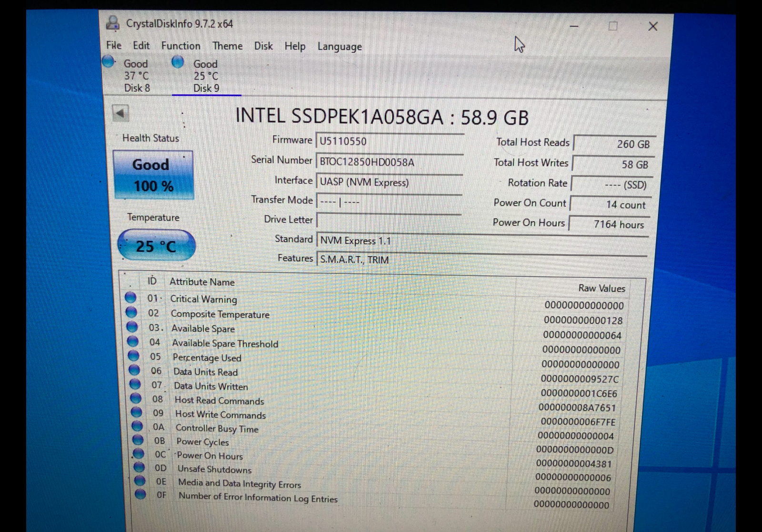Select the Media and Data Integrity Errors name
This screenshot has width=762, height=532.
pos(240,483)
